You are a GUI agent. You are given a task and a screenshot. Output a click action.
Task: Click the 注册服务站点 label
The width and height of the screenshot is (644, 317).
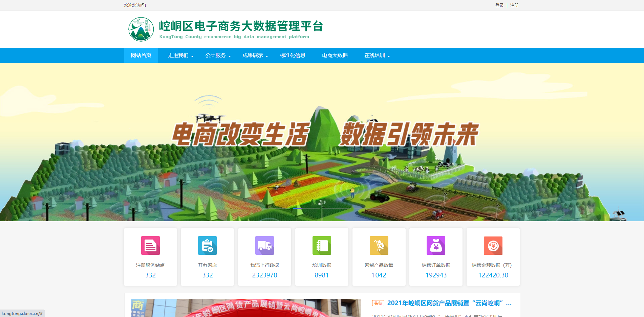pyautogui.click(x=150, y=265)
